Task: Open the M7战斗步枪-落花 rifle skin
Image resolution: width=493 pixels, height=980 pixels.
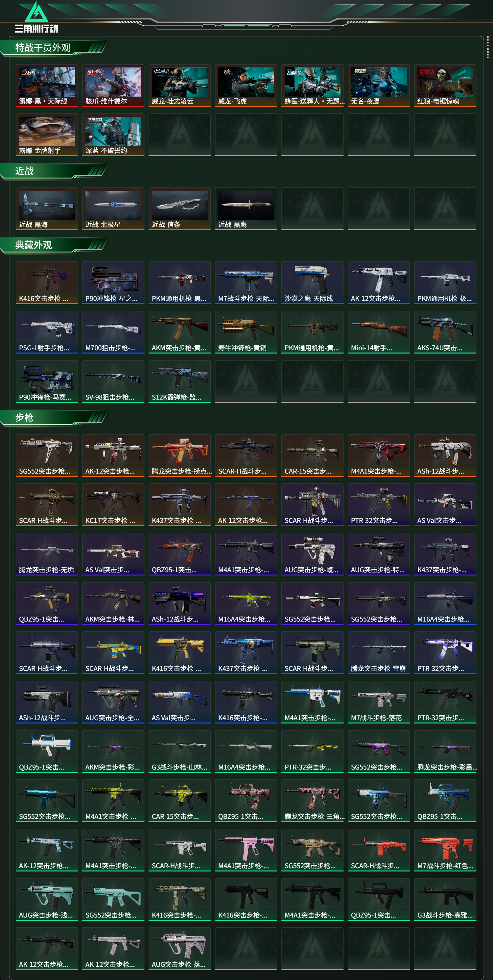Action: tap(379, 702)
